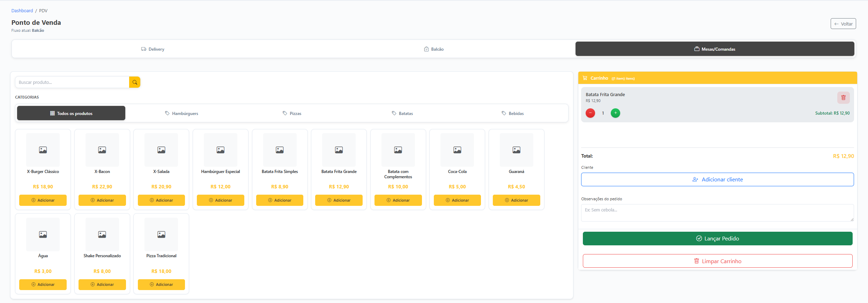Click the X-Burger Clássico image placeholder
This screenshot has width=868, height=303.
coord(43,150)
